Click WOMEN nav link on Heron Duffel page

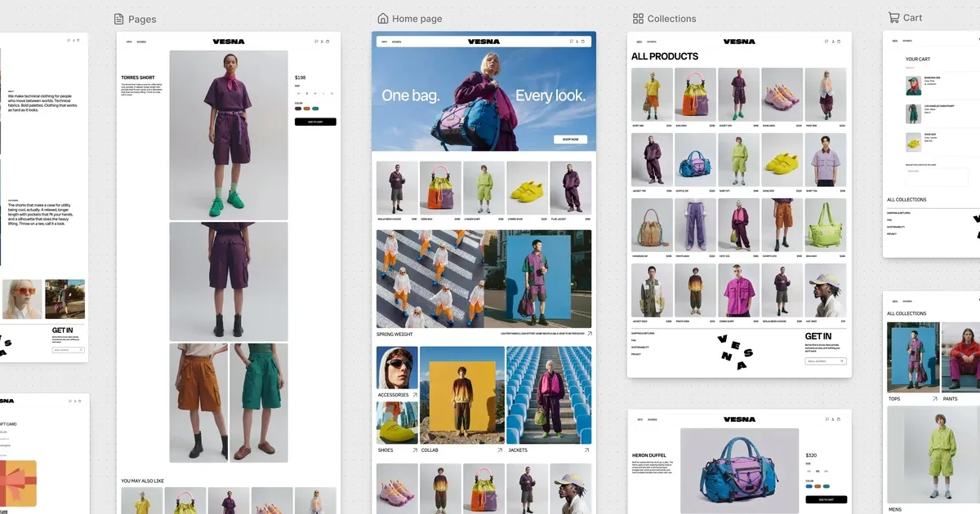(x=652, y=419)
